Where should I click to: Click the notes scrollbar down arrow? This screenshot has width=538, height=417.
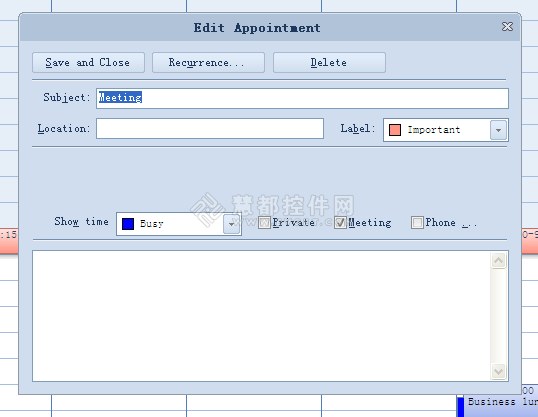click(498, 371)
